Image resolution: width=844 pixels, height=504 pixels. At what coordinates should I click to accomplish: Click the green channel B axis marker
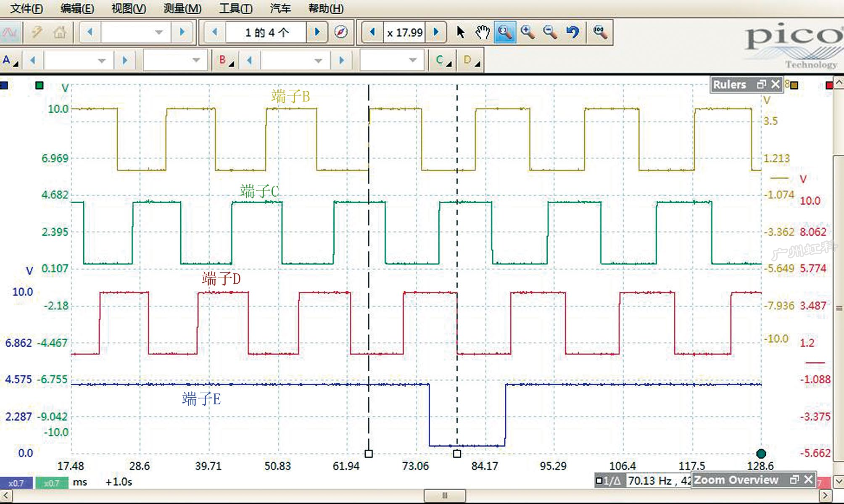pyautogui.click(x=40, y=85)
